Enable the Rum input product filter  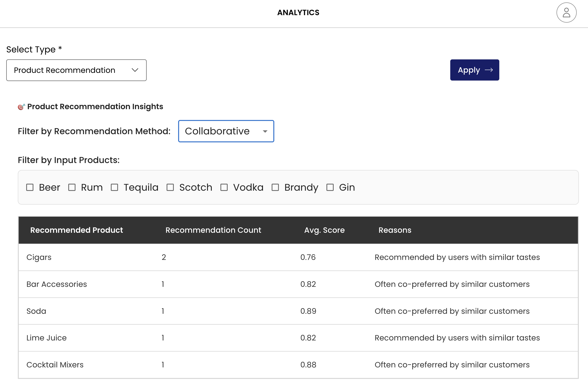click(72, 187)
